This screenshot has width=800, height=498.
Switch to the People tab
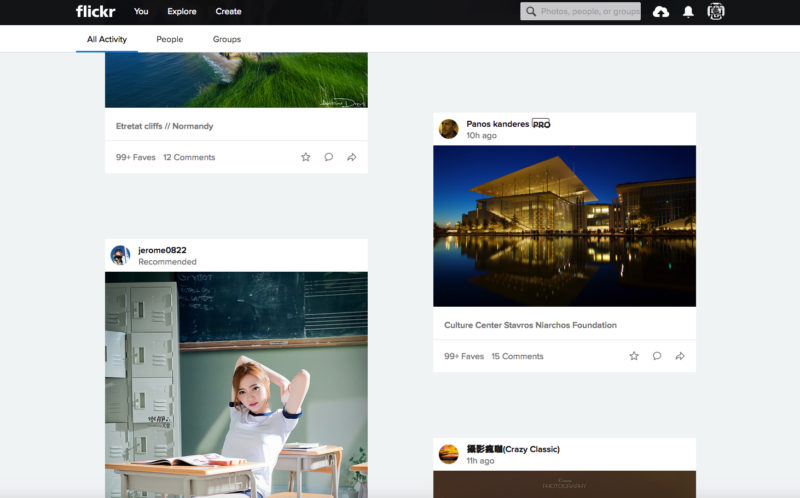tap(170, 39)
